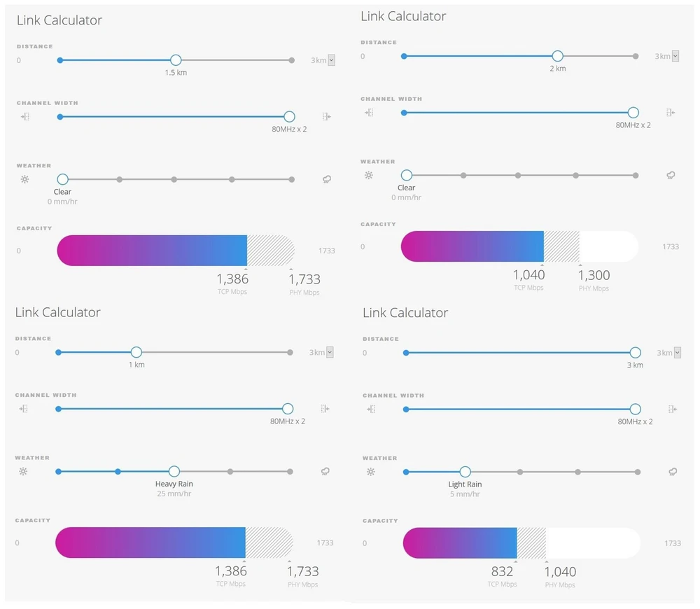Click the Heavy Rain weather slider handle
Viewport: 700px width, 609px height.
point(174,471)
